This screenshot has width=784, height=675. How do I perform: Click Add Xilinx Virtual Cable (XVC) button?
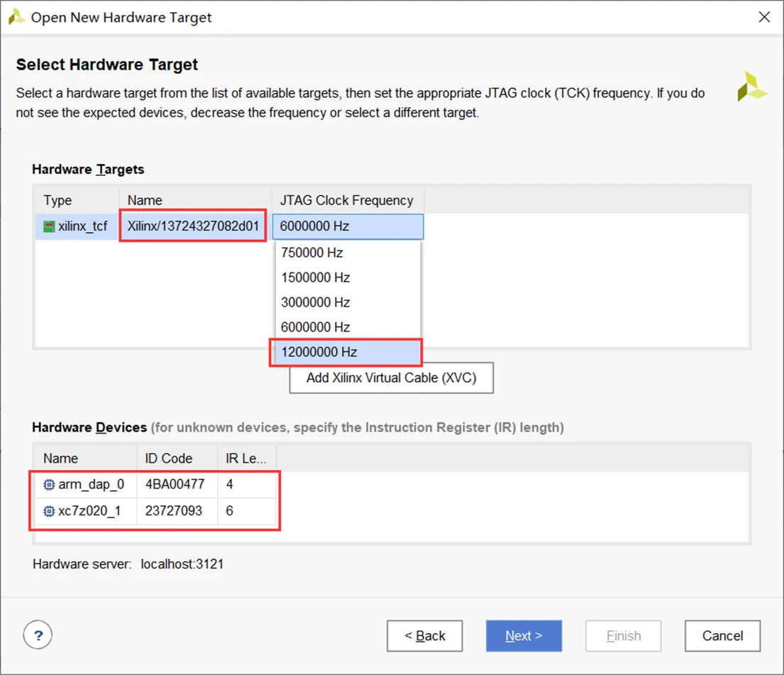(x=391, y=378)
